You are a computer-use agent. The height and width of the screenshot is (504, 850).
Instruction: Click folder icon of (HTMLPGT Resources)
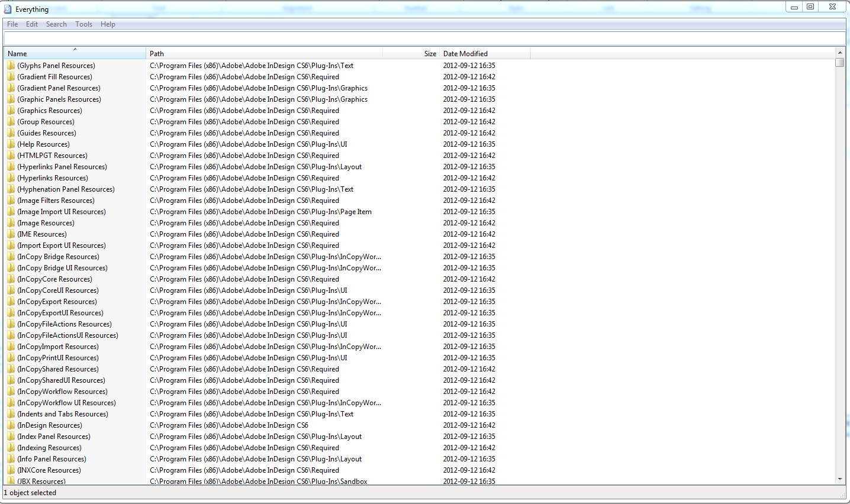(11, 156)
